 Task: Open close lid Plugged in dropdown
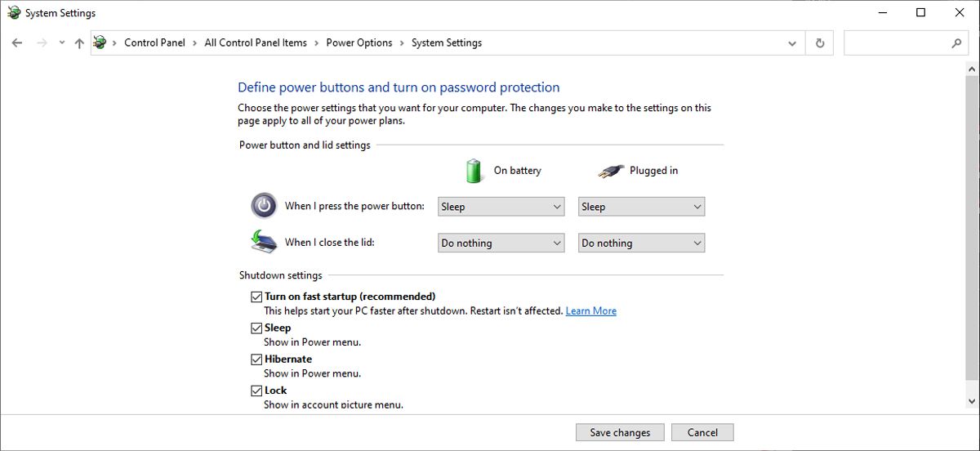pos(641,243)
